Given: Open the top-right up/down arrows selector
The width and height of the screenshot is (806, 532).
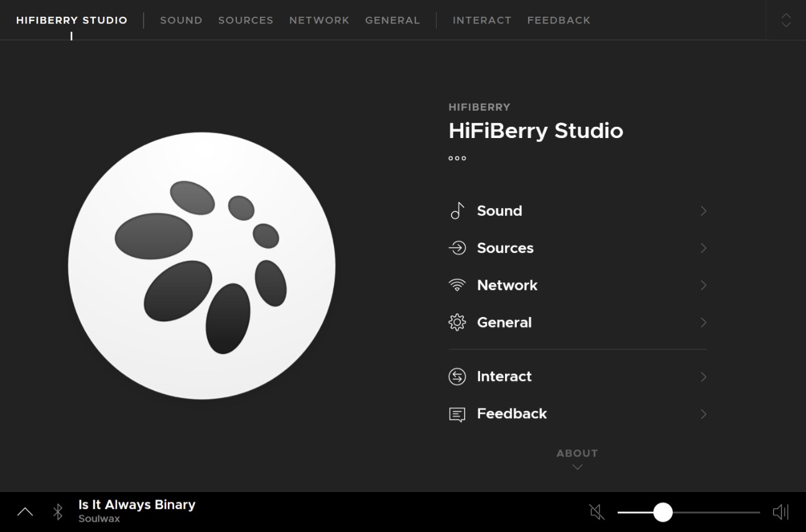Looking at the screenshot, I should point(786,20).
